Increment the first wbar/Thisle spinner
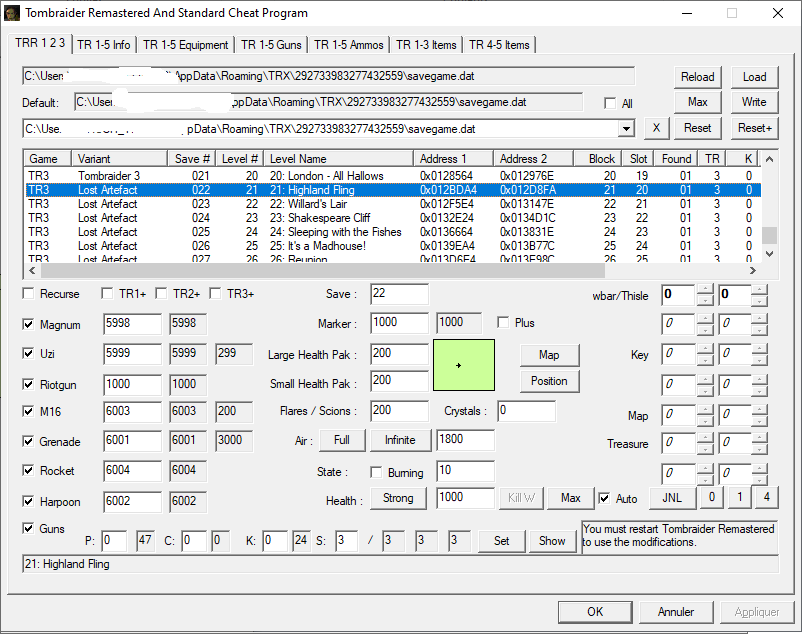 706,289
